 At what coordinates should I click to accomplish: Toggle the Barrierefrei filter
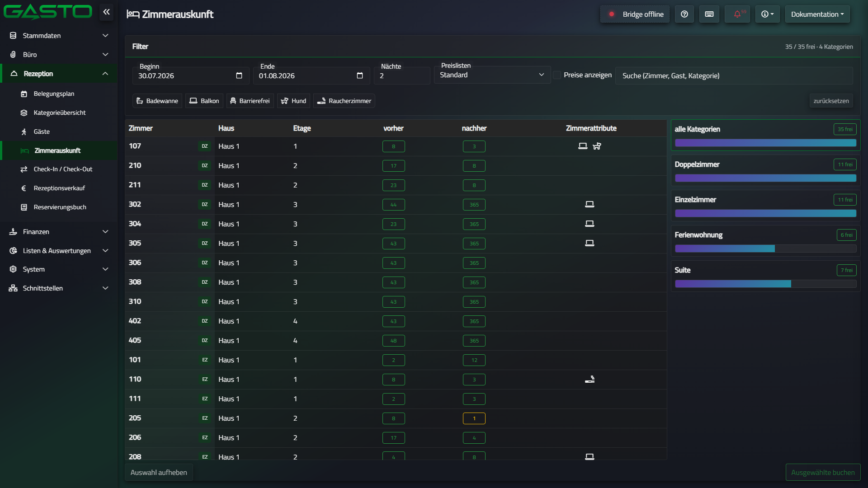click(250, 101)
